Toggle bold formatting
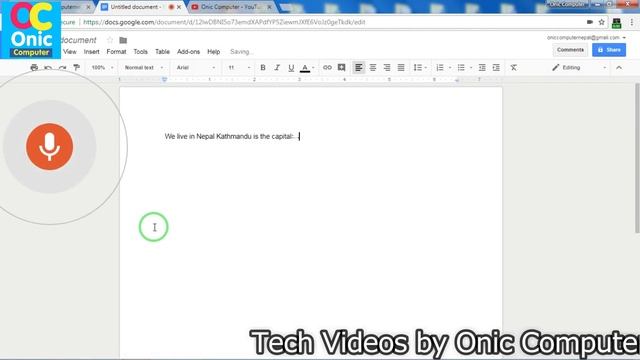Screen dimensions: 640x360 tap(263, 68)
